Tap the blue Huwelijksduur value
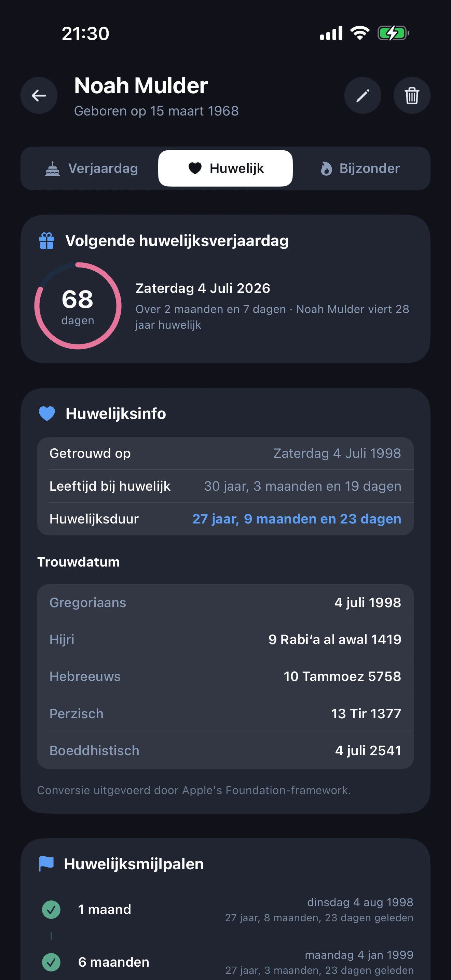 (297, 519)
